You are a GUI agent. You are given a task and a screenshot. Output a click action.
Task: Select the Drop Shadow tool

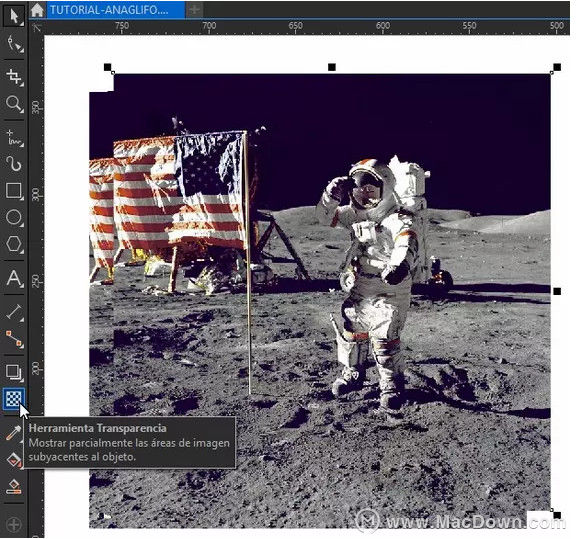coord(14,372)
